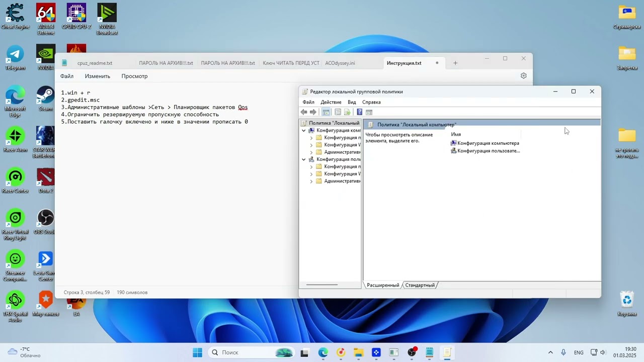Image resolution: width=644 pixels, height=362 pixels.
Task: Click line "4.Ограничить резервируемую пропускную способность"
Action: (140, 114)
